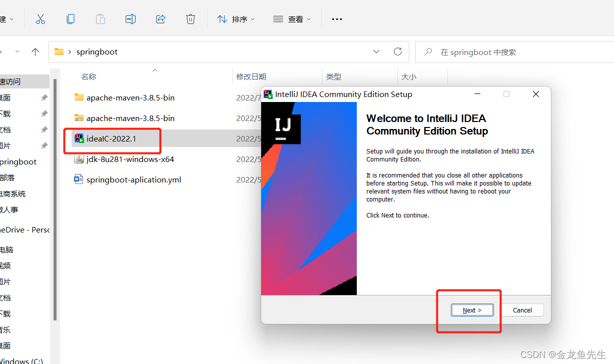Cancel the IntelliJ IDEA installation
The height and width of the screenshot is (364, 614).
(x=522, y=310)
